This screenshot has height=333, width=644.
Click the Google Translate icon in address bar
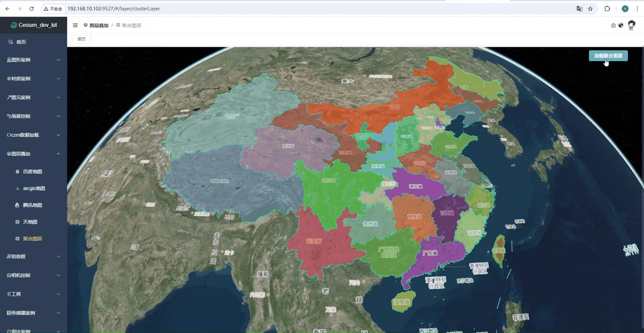coord(579,9)
